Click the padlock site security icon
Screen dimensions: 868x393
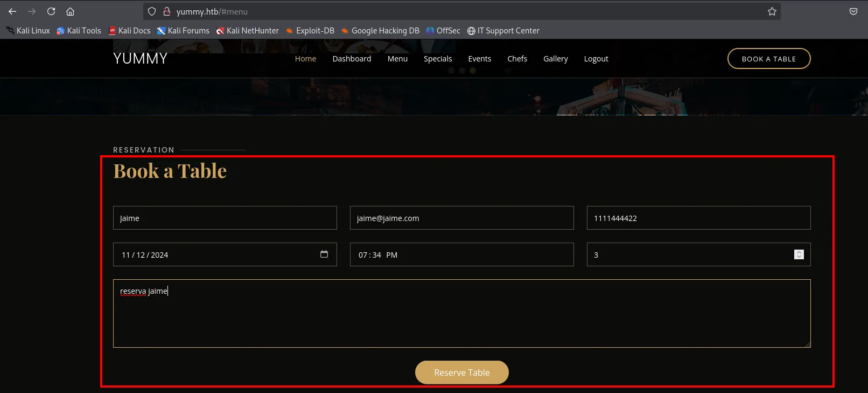pos(167,11)
